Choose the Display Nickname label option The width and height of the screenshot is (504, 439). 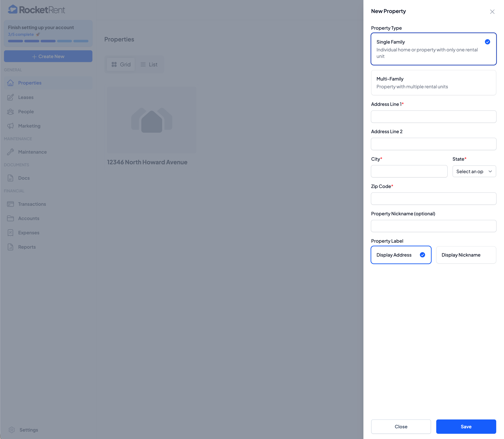(x=466, y=255)
